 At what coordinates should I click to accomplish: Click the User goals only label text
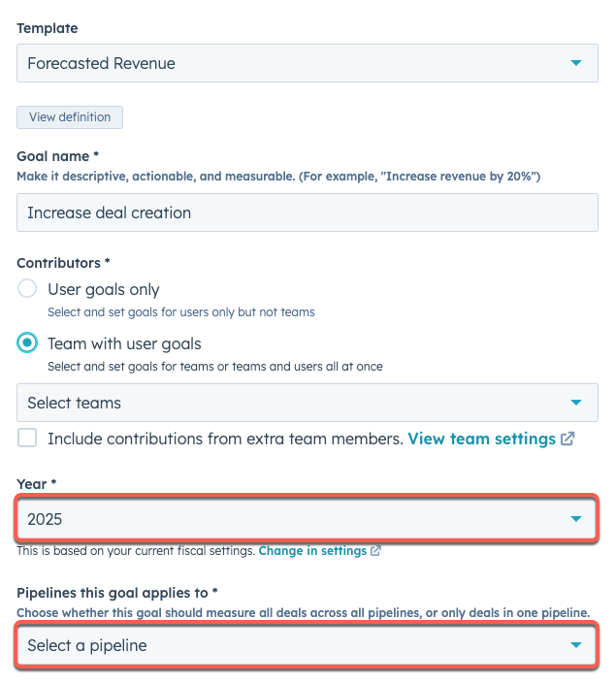pyautogui.click(x=104, y=290)
